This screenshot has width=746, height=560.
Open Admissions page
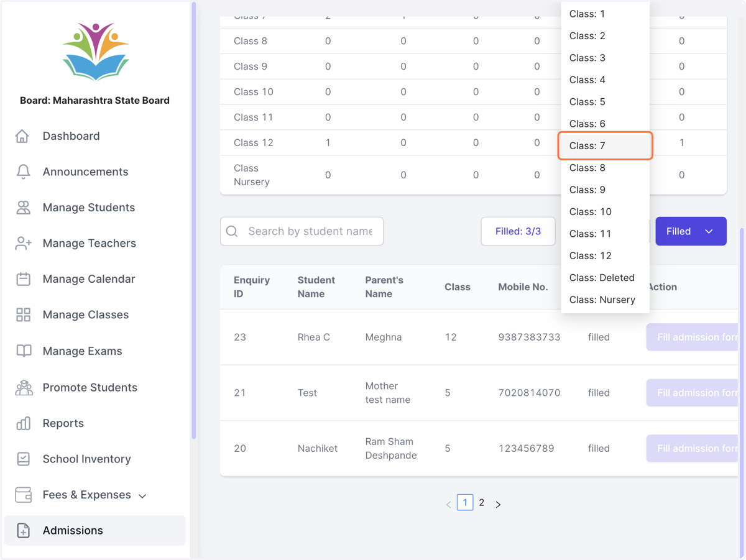pyautogui.click(x=95, y=531)
